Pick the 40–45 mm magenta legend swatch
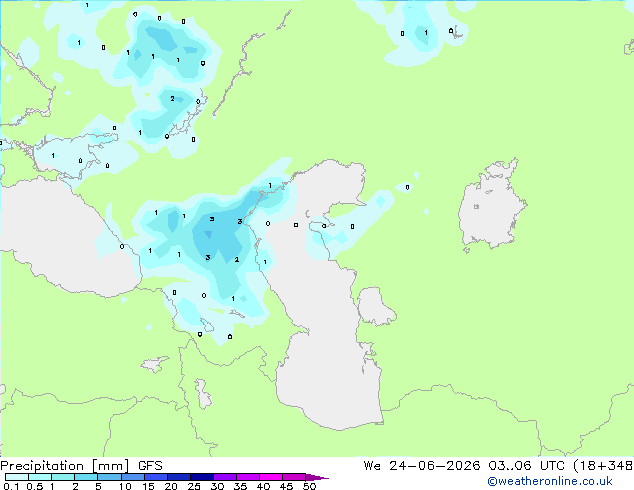Screen dimensions: 634x490 pyautogui.click(x=271, y=477)
